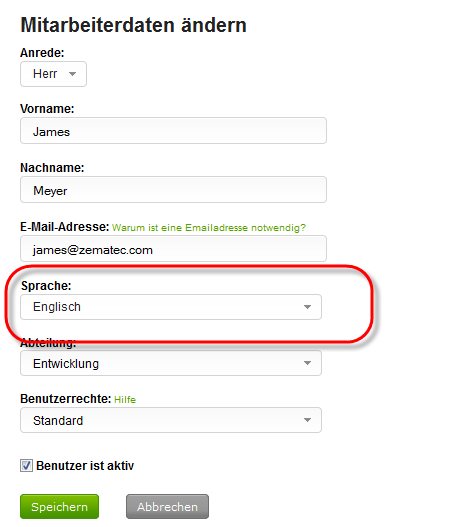
Task: Click the small arrow beside Herr
Action: [72, 74]
